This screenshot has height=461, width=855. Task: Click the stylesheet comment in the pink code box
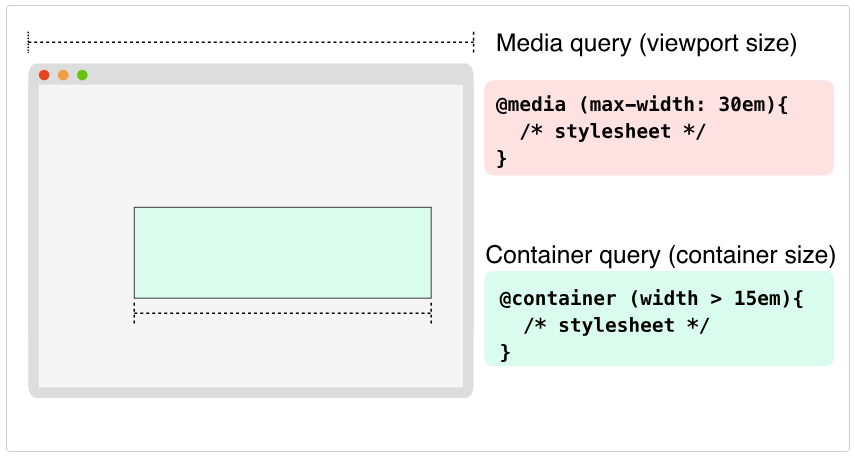click(613, 131)
